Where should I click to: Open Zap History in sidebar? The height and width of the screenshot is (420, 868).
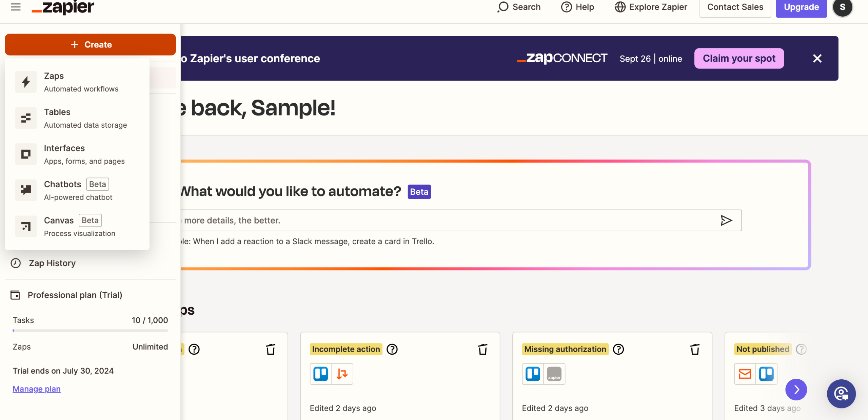tap(52, 263)
